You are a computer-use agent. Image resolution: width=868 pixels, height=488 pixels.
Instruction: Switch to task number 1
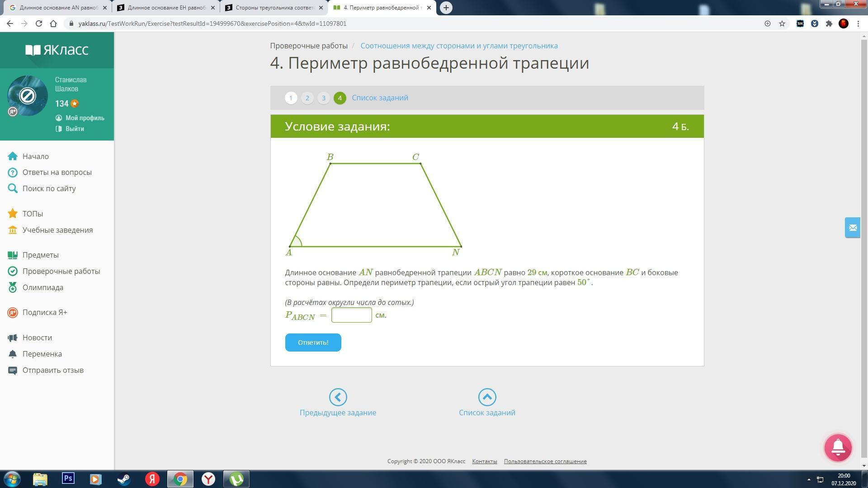[291, 98]
